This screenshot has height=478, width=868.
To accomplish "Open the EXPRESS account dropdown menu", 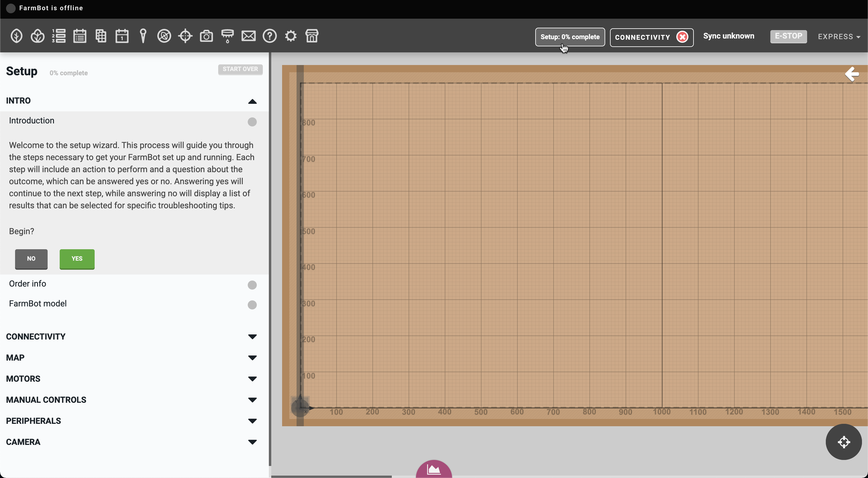I will click(x=839, y=37).
